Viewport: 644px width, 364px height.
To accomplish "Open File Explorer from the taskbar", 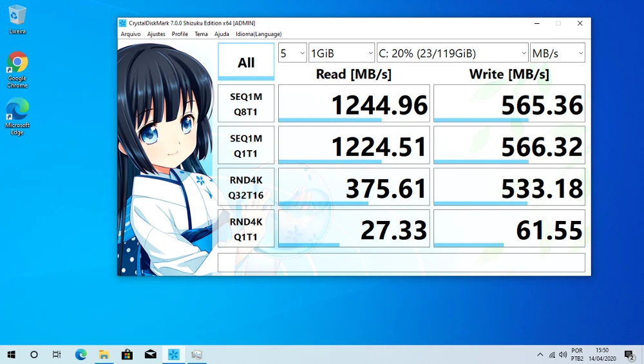I will 104,354.
